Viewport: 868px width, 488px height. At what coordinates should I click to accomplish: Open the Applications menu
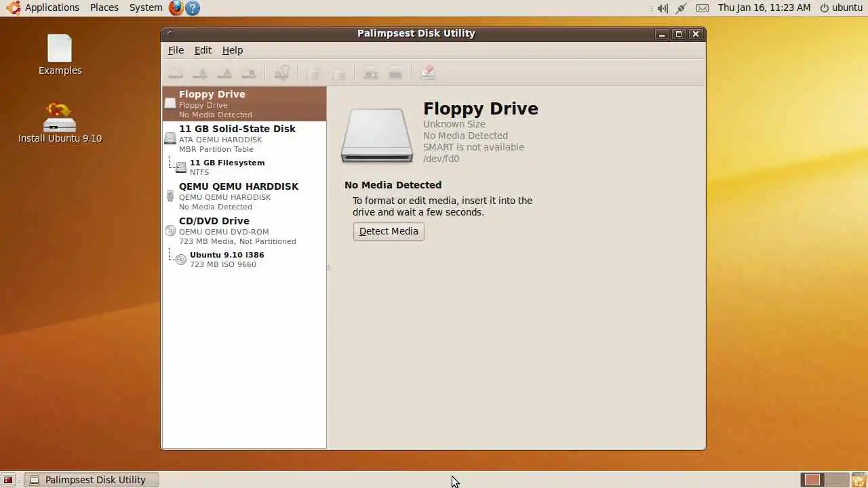coord(52,7)
